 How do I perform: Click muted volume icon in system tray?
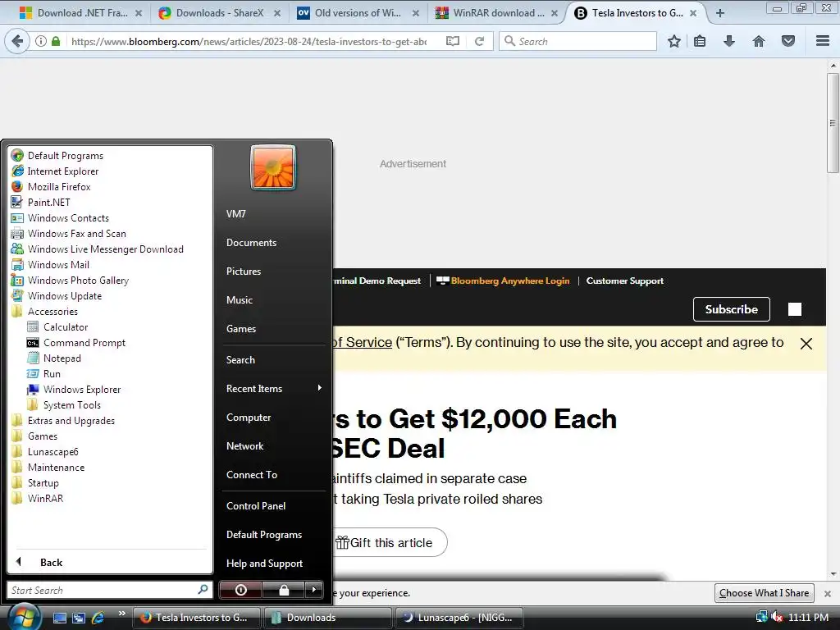click(776, 617)
